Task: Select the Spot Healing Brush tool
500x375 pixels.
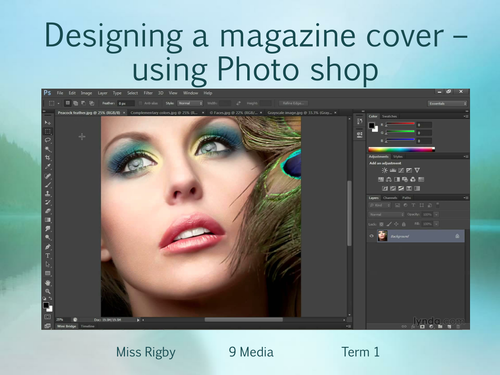Action: point(48,176)
